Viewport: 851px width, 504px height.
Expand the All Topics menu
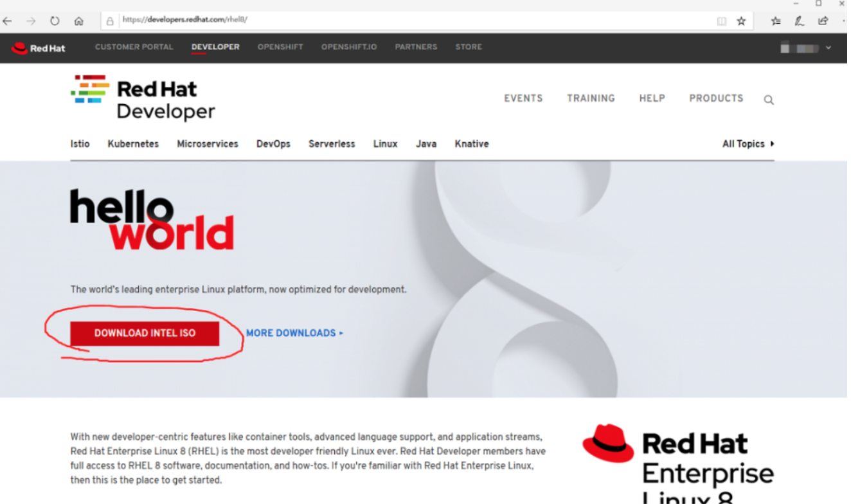coord(748,144)
